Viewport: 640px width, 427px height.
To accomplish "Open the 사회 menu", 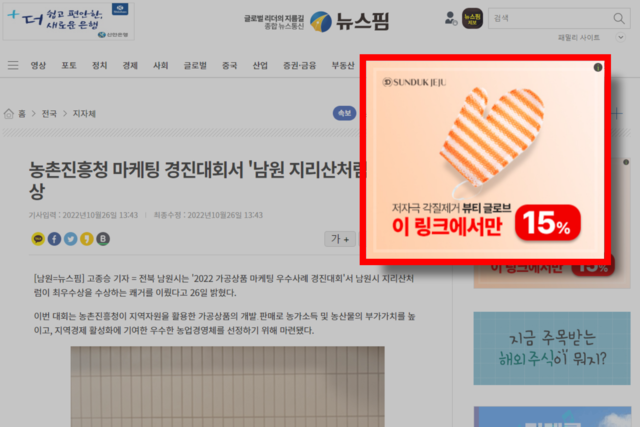I will [160, 65].
